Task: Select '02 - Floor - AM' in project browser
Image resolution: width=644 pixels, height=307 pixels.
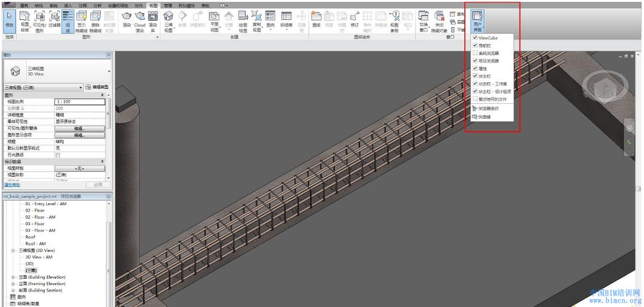Action: coord(41,217)
